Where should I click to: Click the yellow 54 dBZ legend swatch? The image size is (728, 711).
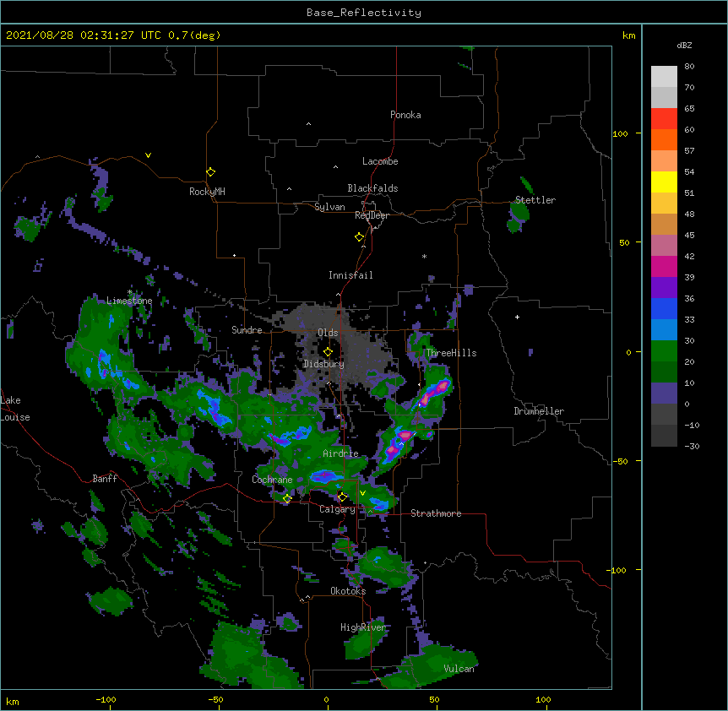coord(664,182)
